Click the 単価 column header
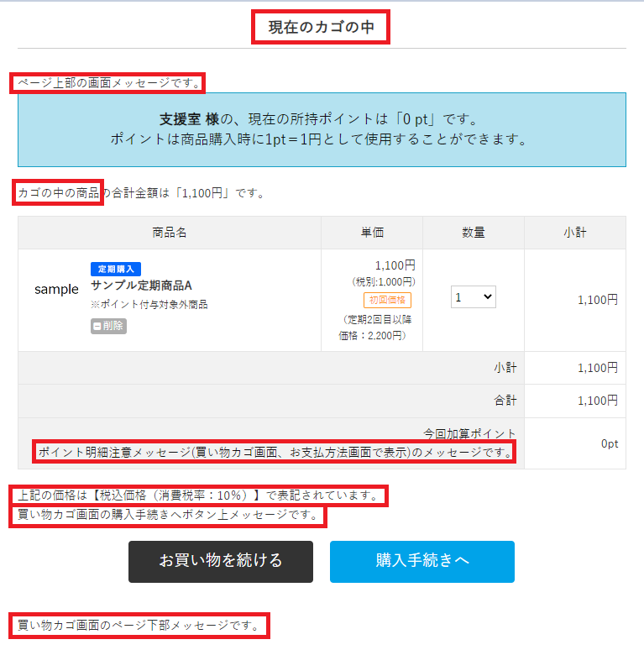 [x=372, y=233]
